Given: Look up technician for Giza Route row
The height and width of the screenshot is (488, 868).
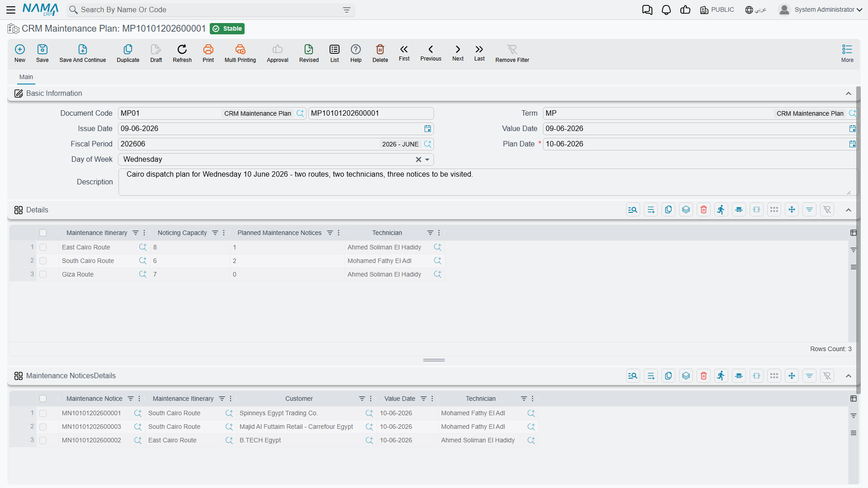Looking at the screenshot, I should (x=438, y=274).
